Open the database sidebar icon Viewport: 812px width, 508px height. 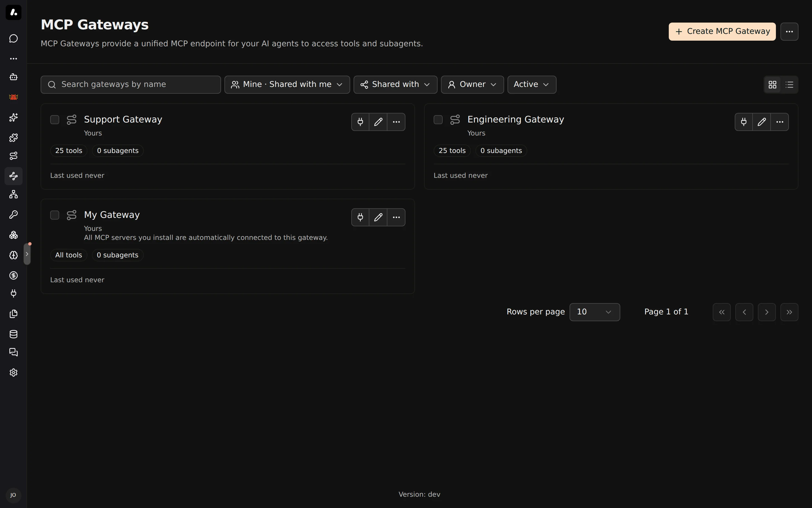click(14, 334)
